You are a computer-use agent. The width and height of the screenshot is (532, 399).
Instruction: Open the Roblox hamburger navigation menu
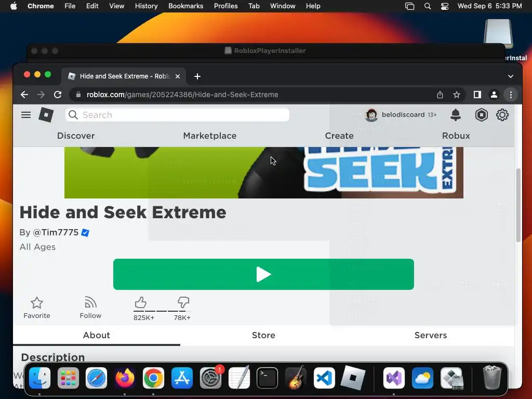coord(26,115)
